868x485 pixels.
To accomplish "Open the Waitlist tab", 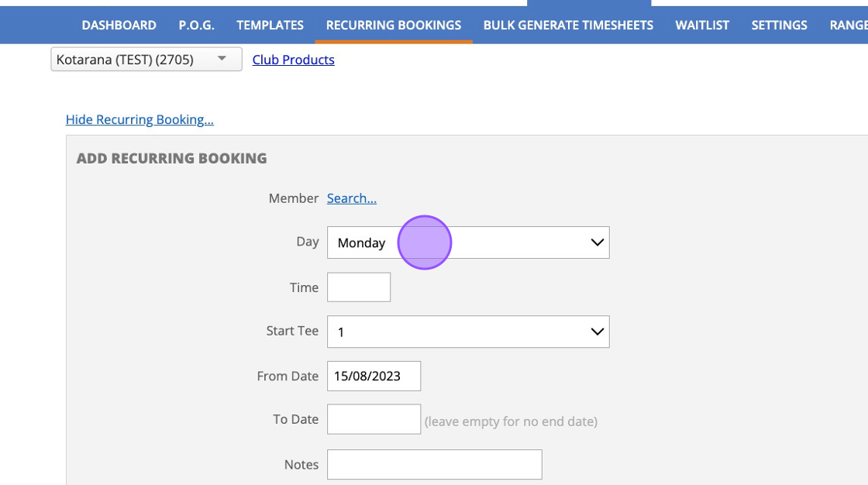I will click(702, 26).
